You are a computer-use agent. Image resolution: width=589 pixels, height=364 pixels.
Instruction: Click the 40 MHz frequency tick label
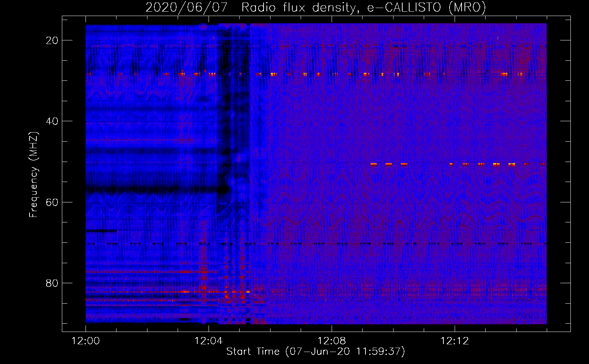click(x=52, y=121)
